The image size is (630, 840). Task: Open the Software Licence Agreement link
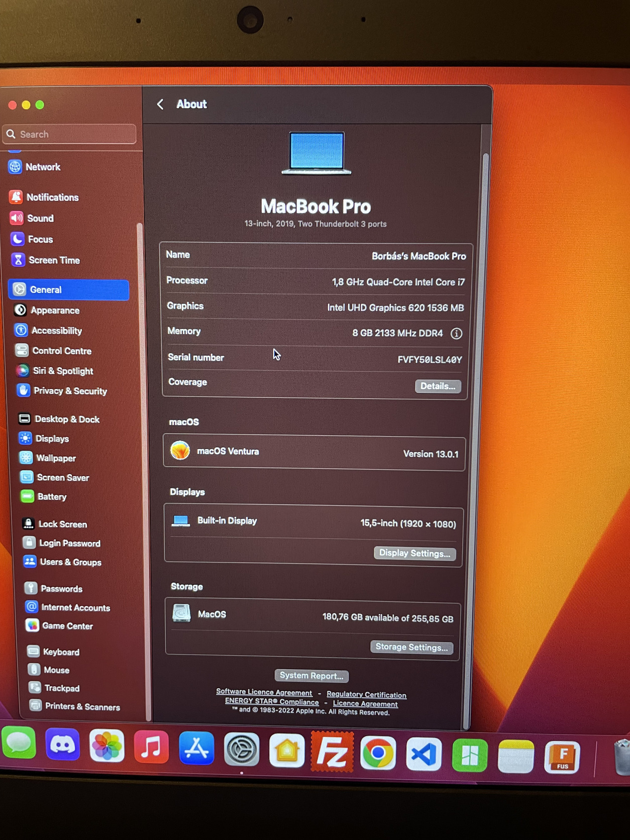[264, 692]
